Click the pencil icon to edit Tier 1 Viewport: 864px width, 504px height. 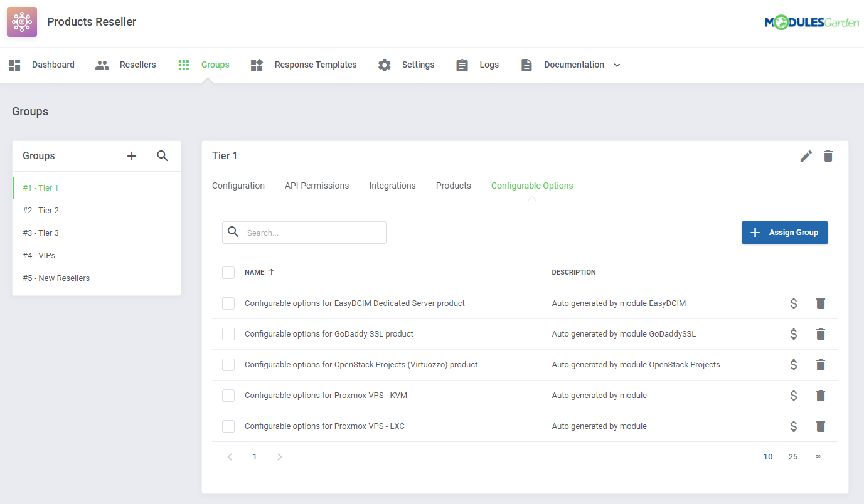click(x=806, y=156)
